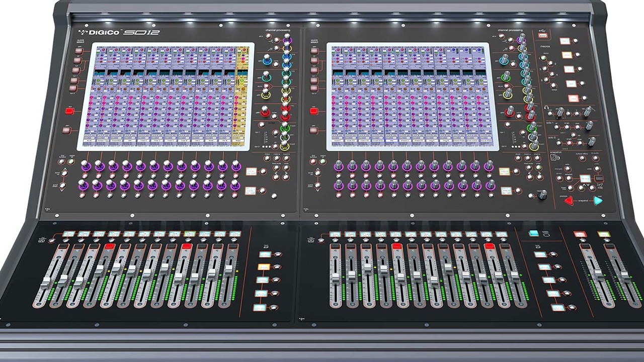Click scroll down arrow button below left touchscreen
Image resolution: width=644 pixels, height=362 pixels.
[x=62, y=186]
